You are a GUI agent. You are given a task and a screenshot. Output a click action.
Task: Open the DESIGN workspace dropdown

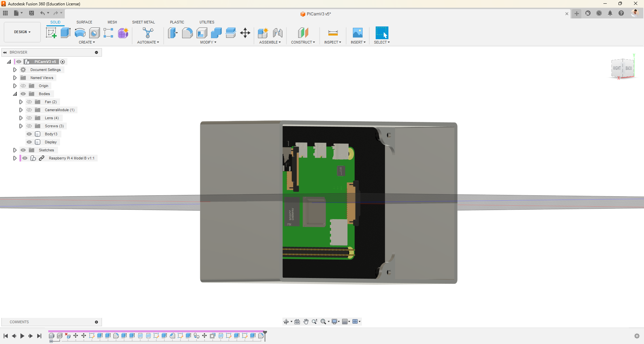pos(22,32)
